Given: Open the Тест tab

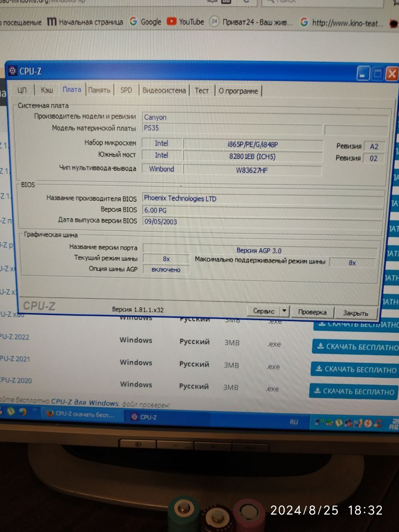Looking at the screenshot, I should [x=202, y=90].
